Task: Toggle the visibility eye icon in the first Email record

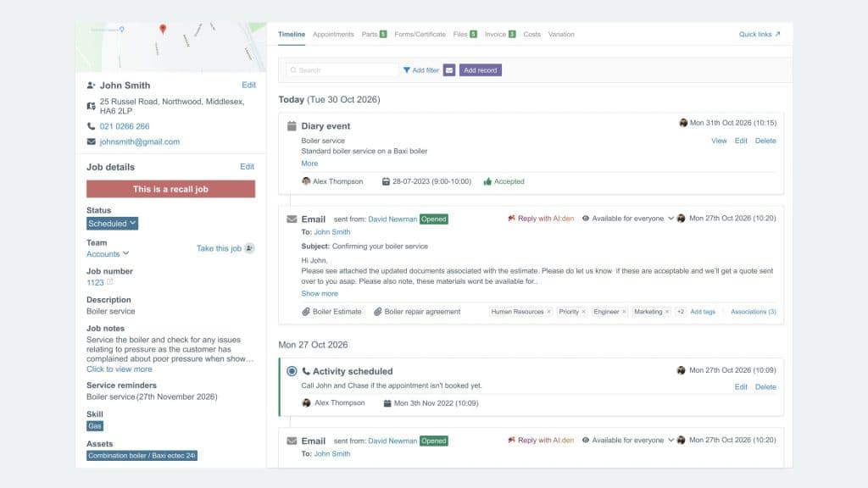Action: 585,219
